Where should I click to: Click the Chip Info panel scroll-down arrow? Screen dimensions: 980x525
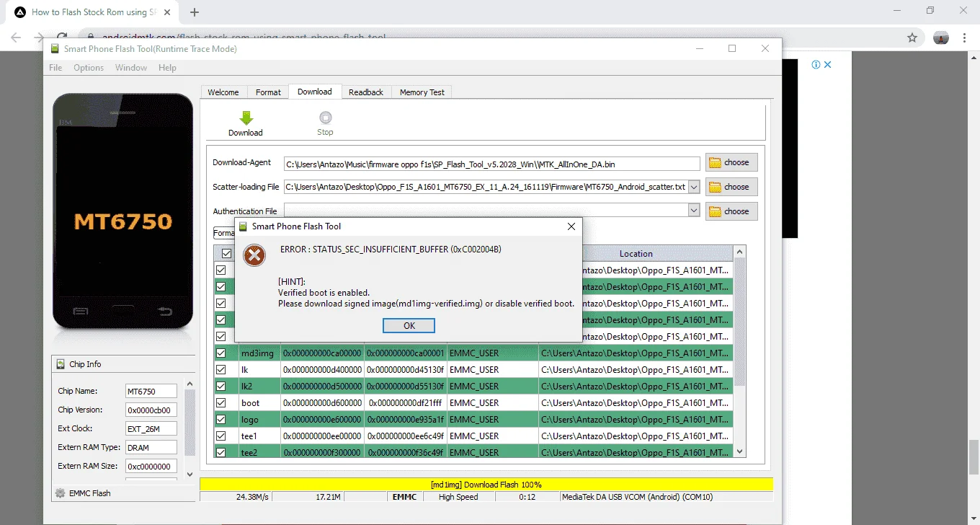(190, 474)
